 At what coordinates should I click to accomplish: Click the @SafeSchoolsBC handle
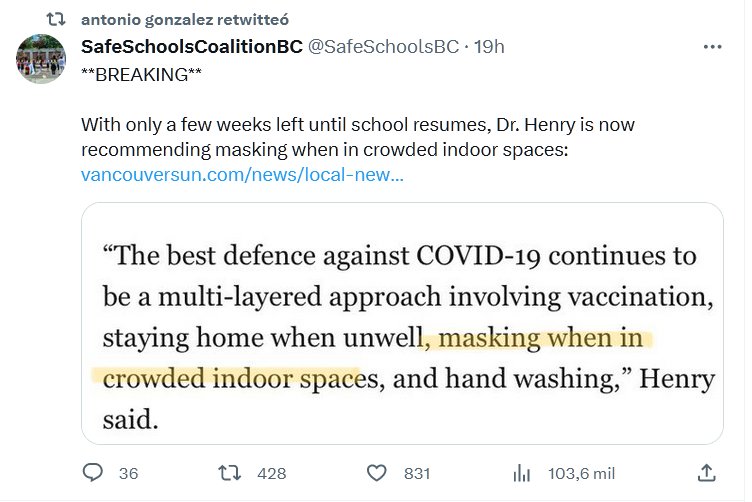tap(384, 47)
